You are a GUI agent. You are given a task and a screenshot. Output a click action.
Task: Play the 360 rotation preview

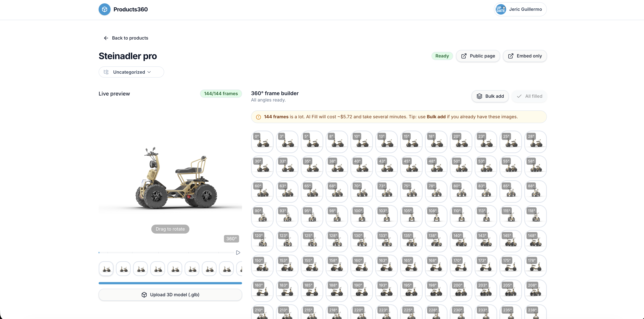click(x=238, y=253)
